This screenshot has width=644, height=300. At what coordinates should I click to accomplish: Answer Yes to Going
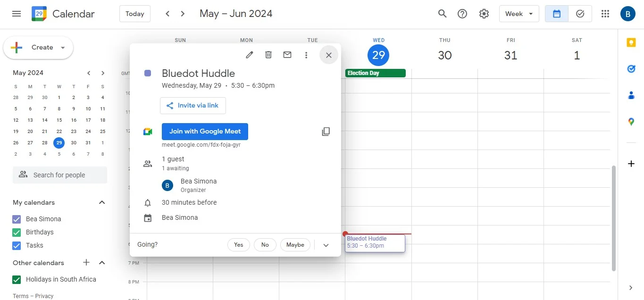(x=239, y=245)
